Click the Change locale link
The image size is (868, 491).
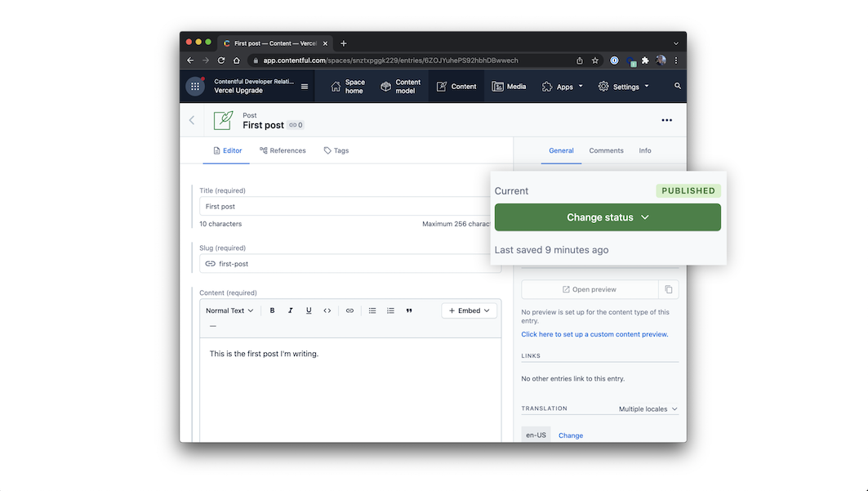tap(571, 435)
